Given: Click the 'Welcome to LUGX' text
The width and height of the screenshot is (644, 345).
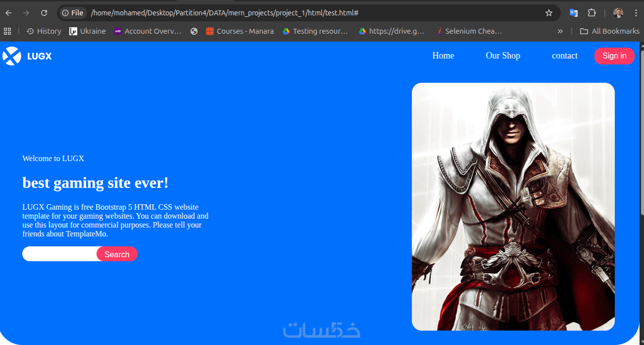Looking at the screenshot, I should [x=53, y=159].
